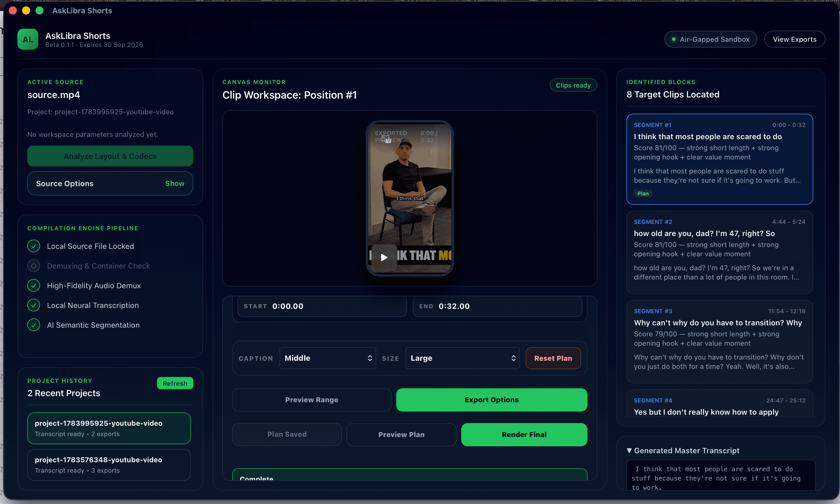Viewport: 840px width, 504px height.
Task: Click the Demuxing & Container Check status circle
Action: (x=34, y=266)
